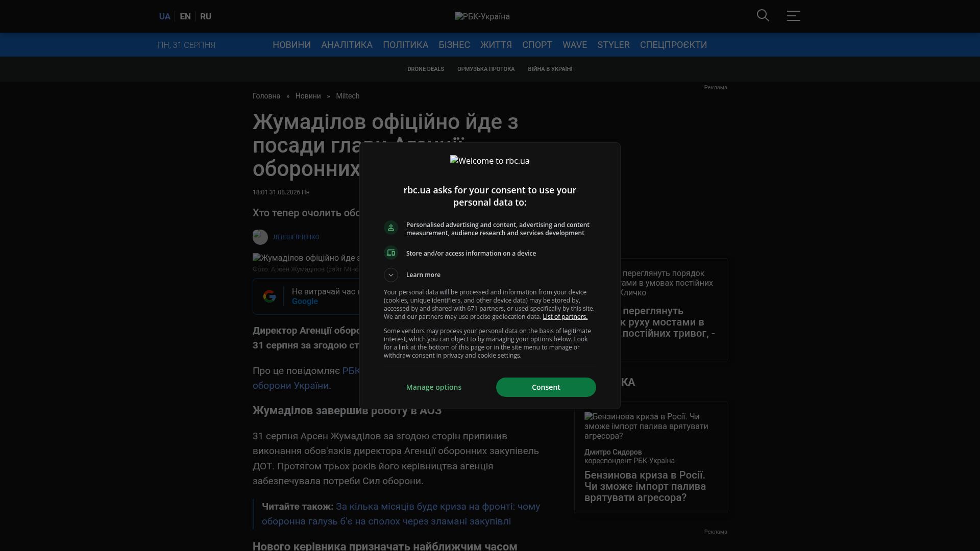Switch language to EN
Screen dimensions: 980x551
[x=185, y=16]
